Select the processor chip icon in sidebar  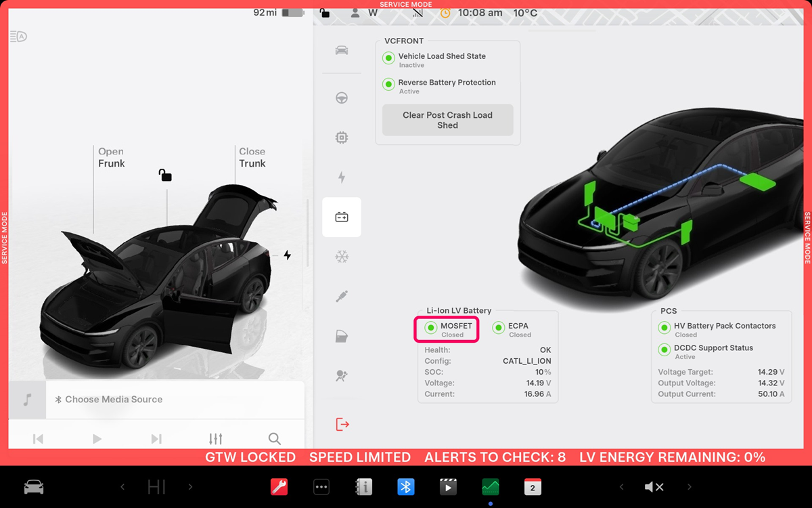(342, 138)
